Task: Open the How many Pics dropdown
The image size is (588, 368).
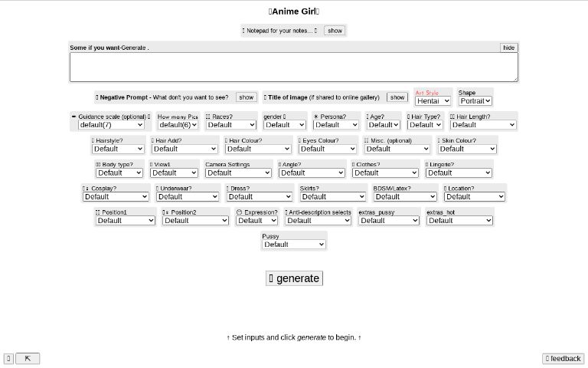Action: coord(178,125)
